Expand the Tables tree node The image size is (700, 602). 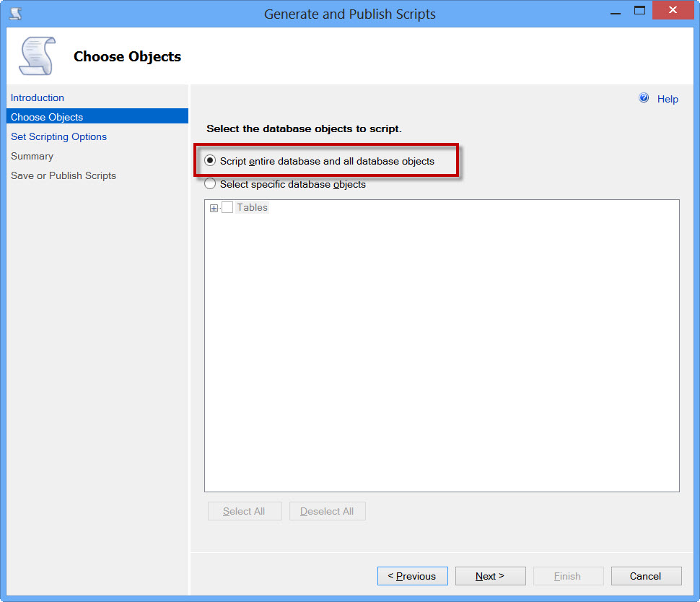[x=214, y=208]
